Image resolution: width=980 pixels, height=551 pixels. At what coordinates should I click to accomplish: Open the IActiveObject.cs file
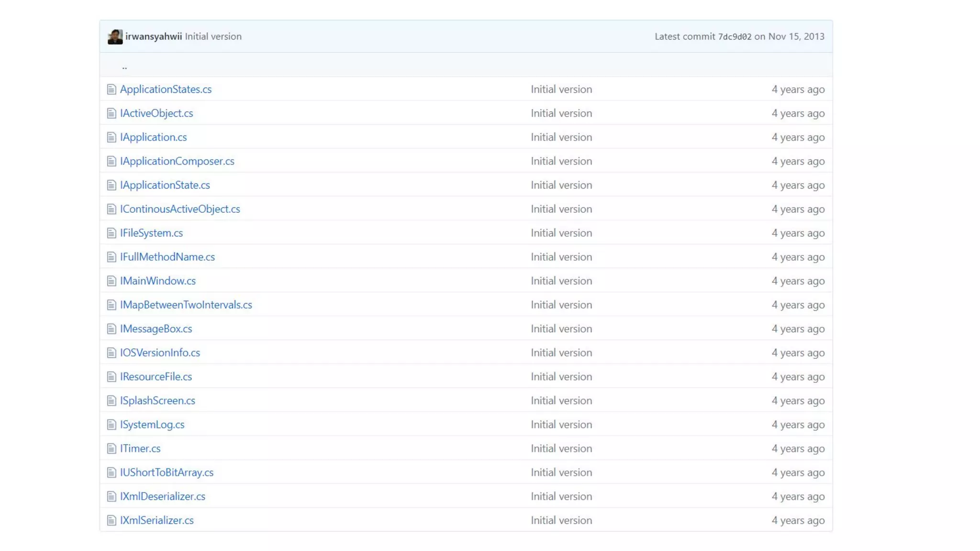[156, 113]
